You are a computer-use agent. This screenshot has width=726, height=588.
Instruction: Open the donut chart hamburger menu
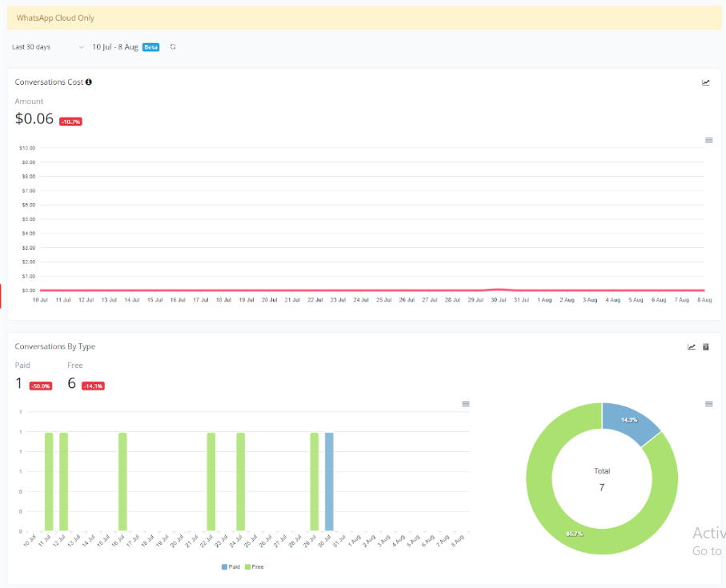click(x=708, y=404)
